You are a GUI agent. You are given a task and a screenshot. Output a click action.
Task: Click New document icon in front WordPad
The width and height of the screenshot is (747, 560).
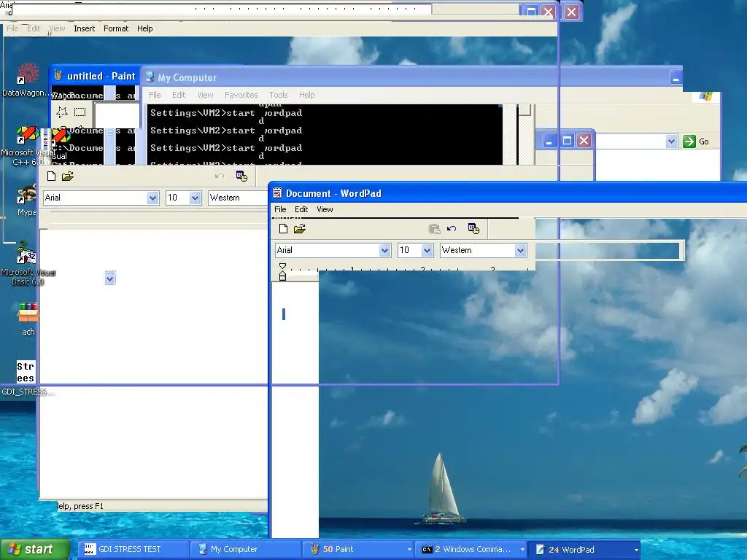pyautogui.click(x=283, y=228)
